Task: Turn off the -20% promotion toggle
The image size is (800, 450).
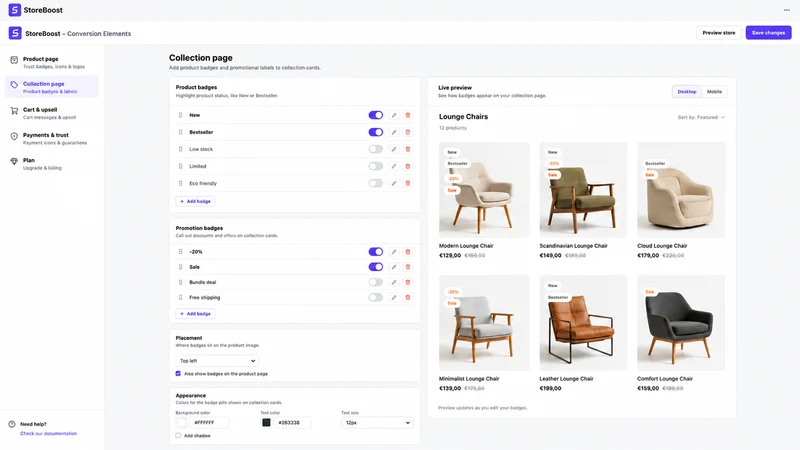Action: [x=376, y=252]
